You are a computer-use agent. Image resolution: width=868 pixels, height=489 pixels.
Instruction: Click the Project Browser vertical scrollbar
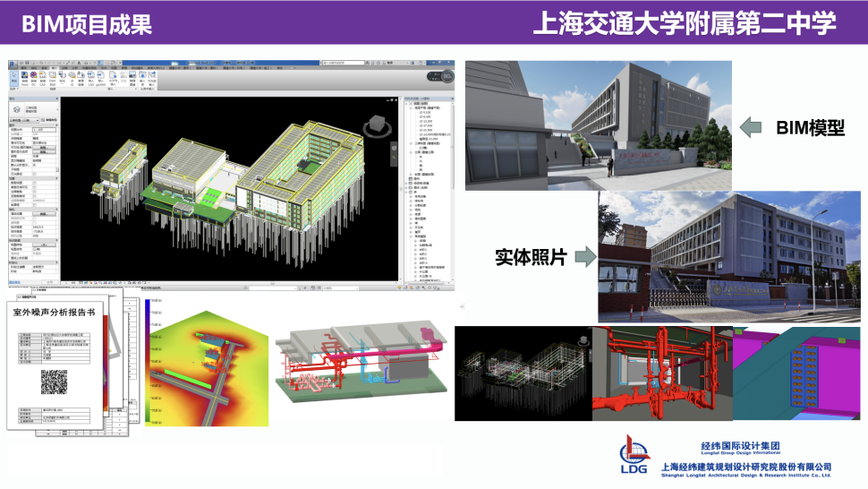coord(453,147)
